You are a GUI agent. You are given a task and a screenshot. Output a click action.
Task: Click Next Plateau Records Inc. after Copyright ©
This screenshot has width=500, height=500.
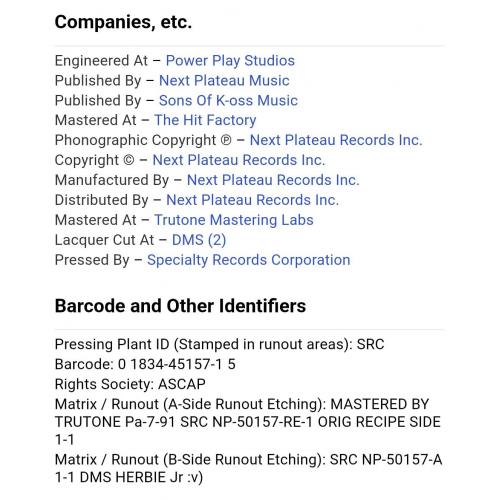[x=239, y=160]
